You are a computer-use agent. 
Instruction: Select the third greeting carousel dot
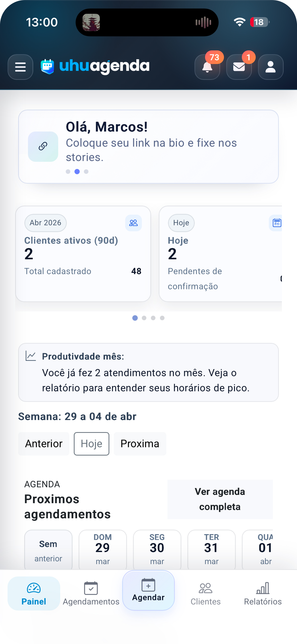point(86,172)
